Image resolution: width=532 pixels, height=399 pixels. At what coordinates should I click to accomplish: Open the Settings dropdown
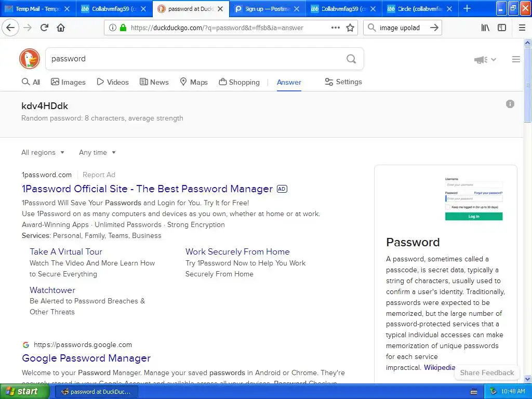(x=343, y=82)
